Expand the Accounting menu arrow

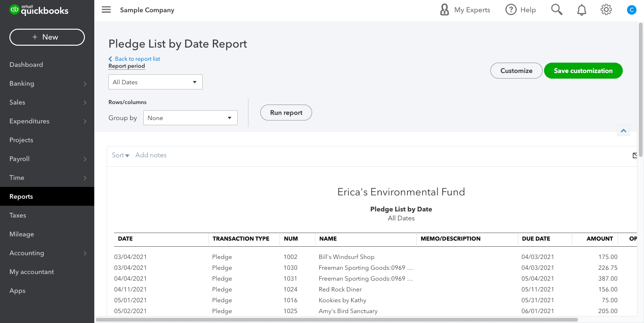[85, 253]
